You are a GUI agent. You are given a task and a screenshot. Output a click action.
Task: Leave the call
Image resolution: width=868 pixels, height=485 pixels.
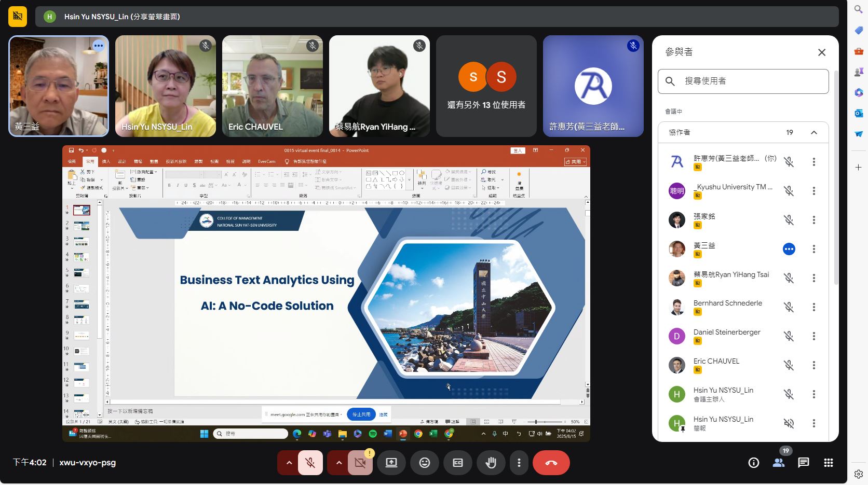coord(551,463)
